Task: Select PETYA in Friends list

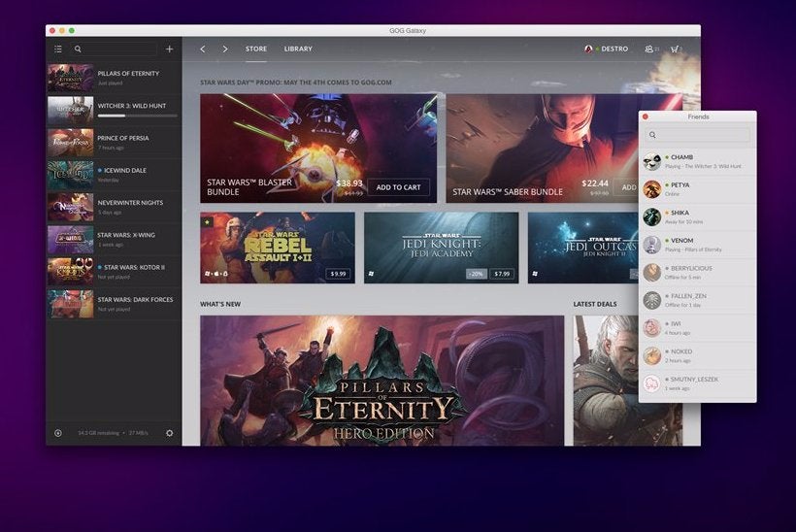Action: tap(698, 189)
